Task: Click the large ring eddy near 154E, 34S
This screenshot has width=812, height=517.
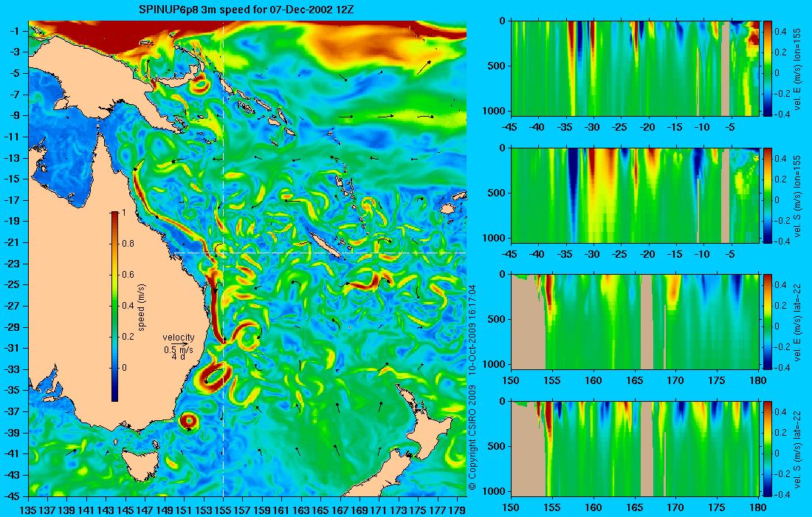Action: 213,377
